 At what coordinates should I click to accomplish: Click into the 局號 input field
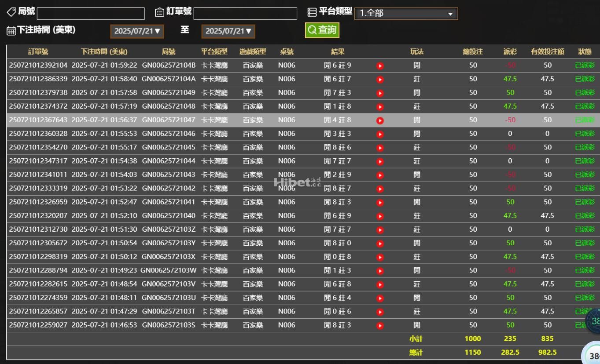tap(91, 14)
